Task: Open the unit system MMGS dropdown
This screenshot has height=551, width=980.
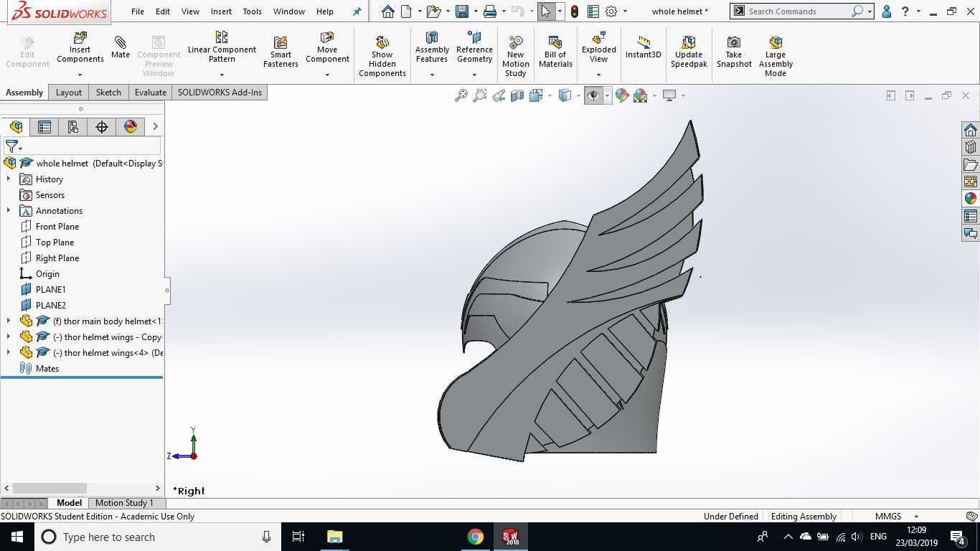Action: 916,517
